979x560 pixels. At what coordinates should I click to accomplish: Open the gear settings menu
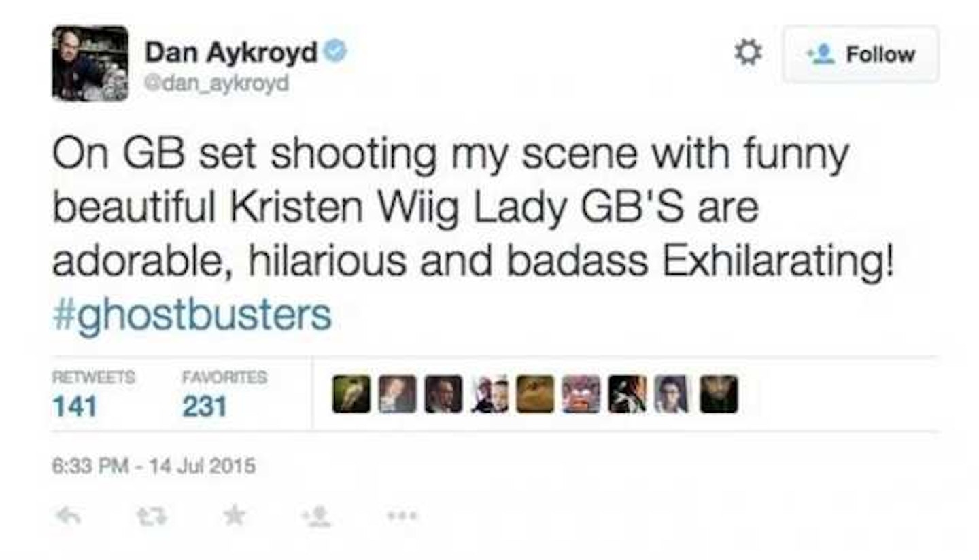tap(749, 53)
